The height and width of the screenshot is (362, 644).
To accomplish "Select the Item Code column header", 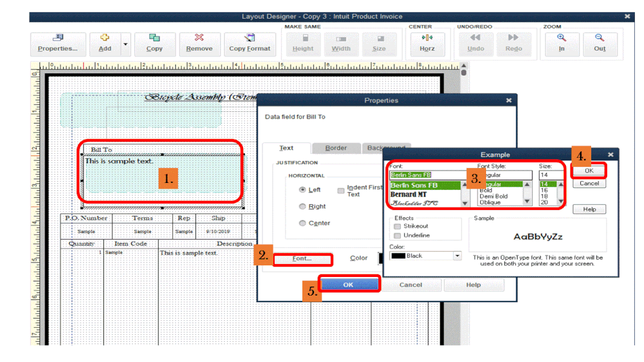I will coord(131,243).
